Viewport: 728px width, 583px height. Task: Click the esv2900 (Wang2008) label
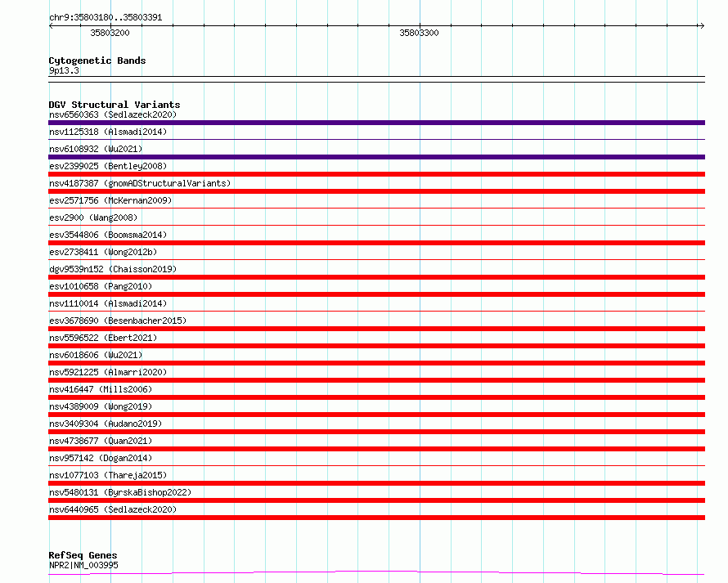point(93,218)
